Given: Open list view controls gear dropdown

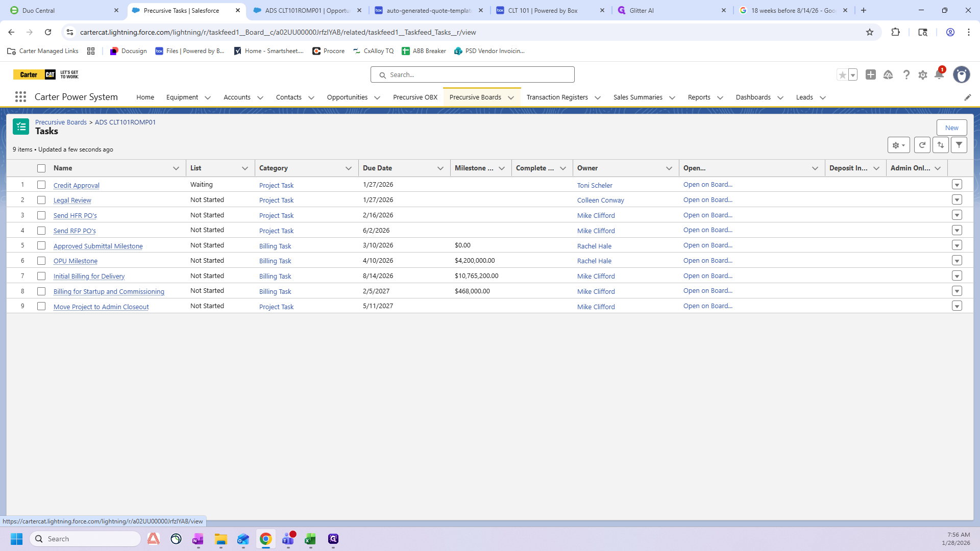Looking at the screenshot, I should click(898, 145).
